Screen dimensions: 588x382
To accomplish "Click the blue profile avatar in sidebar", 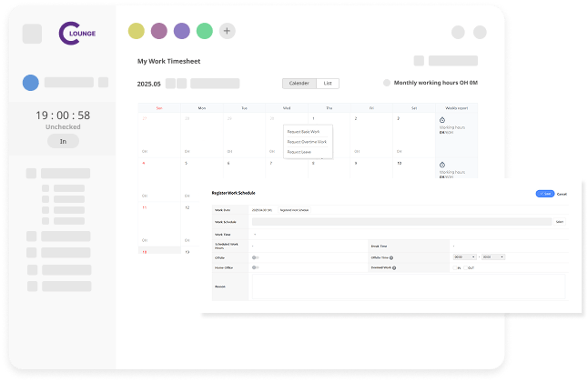I will pos(31,83).
